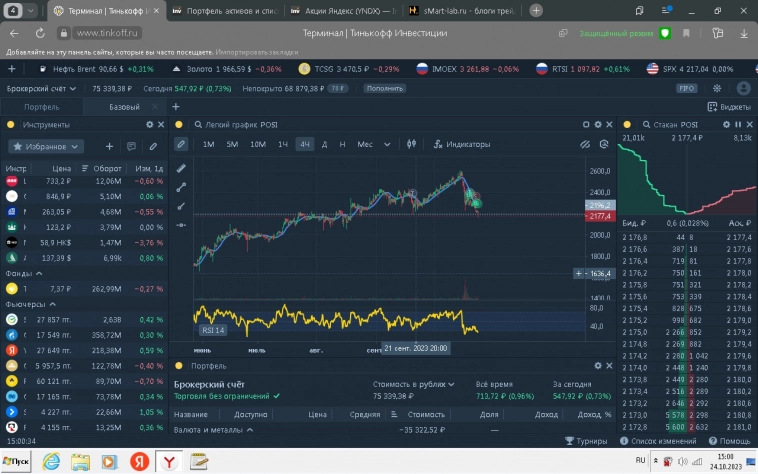Select the 1Ч timeframe
Viewport: 758px width, 474px height.
tap(283, 144)
